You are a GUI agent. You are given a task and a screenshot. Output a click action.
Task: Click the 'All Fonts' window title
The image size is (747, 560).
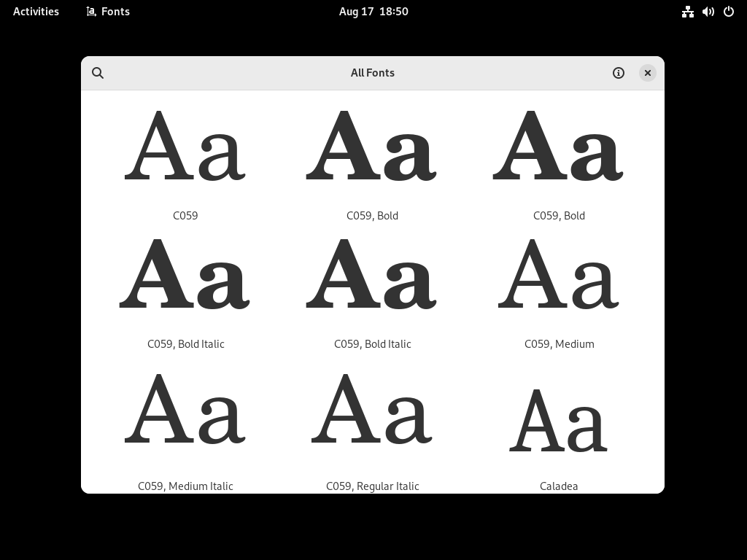373,73
